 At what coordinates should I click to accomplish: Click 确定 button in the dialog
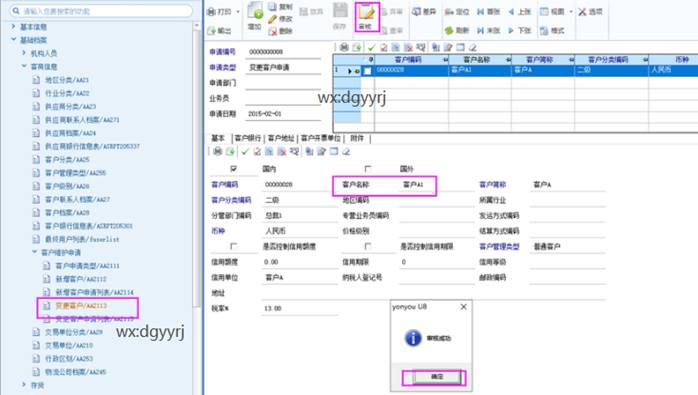pyautogui.click(x=437, y=377)
